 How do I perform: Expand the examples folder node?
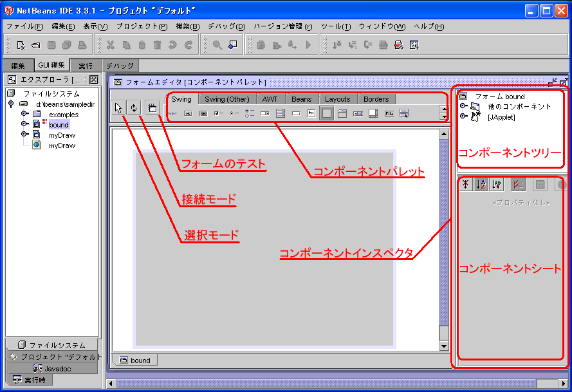point(24,114)
